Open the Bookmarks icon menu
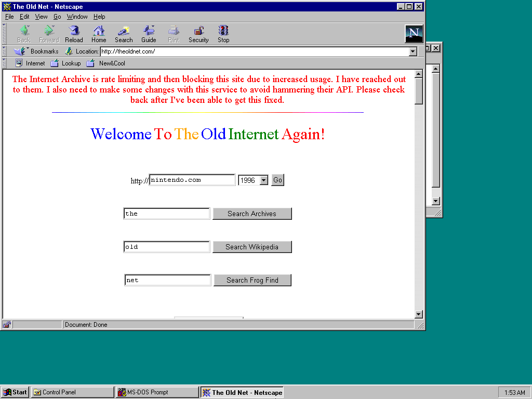Image resolution: width=532 pixels, height=399 pixels. click(20, 51)
